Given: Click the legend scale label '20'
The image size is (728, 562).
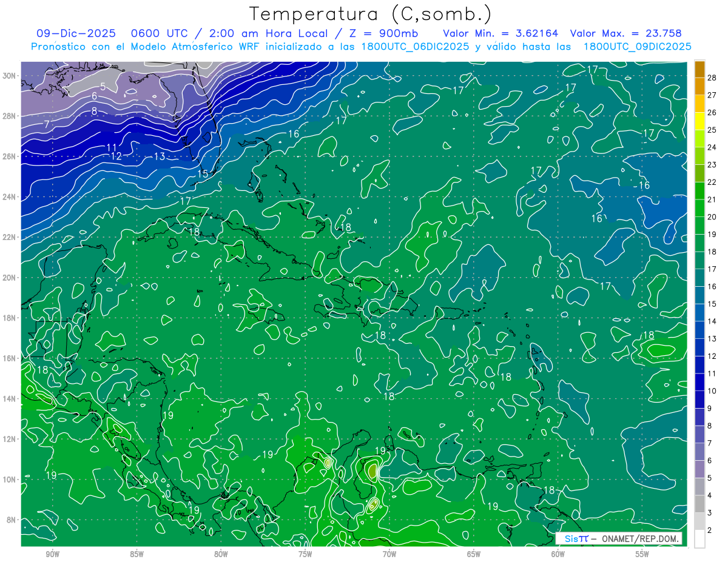Looking at the screenshot, I should click(712, 217).
